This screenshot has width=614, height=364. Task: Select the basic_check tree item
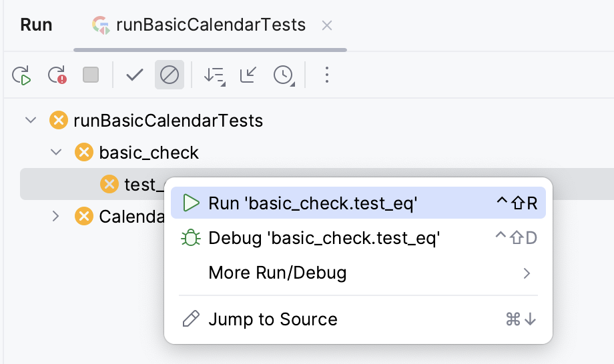click(149, 153)
